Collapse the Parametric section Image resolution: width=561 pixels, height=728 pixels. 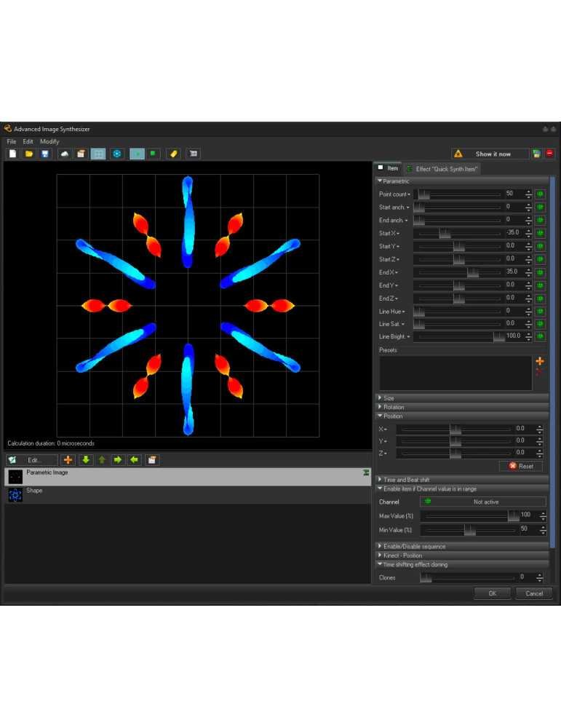pos(395,181)
